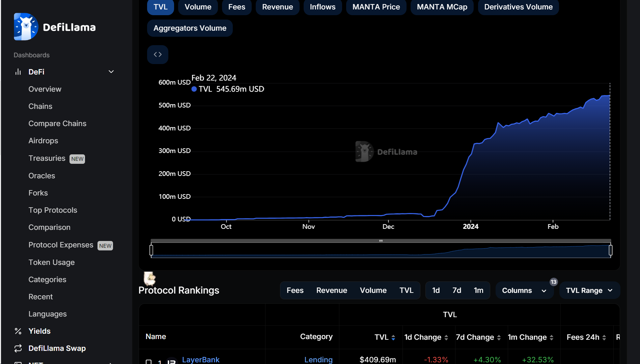Viewport: 640px width, 364px height.
Task: Click the DefiLlama Swap arrows icon
Action: (x=18, y=348)
